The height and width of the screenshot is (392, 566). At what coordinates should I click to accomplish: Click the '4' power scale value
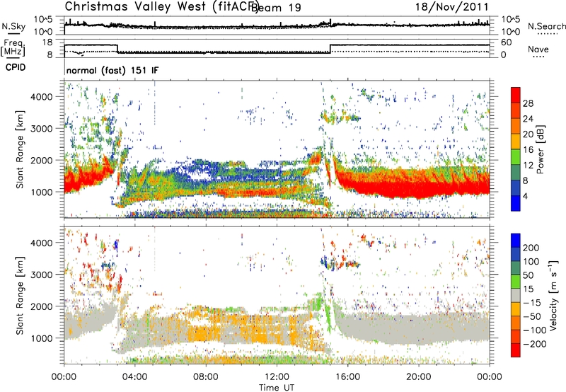525,196
